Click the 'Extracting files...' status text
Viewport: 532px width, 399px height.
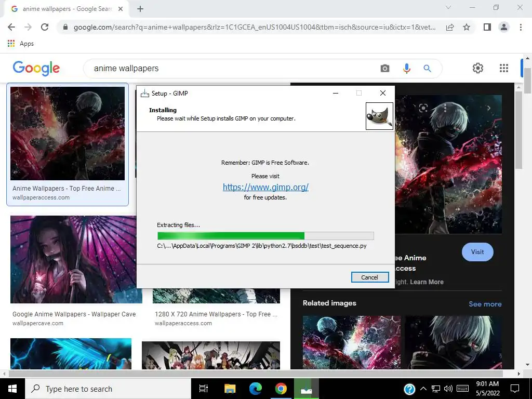179,225
